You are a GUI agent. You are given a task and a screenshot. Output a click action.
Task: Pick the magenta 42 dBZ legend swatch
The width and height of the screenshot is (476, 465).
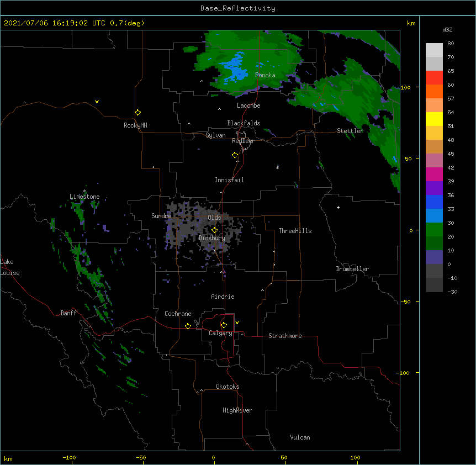tap(434, 174)
